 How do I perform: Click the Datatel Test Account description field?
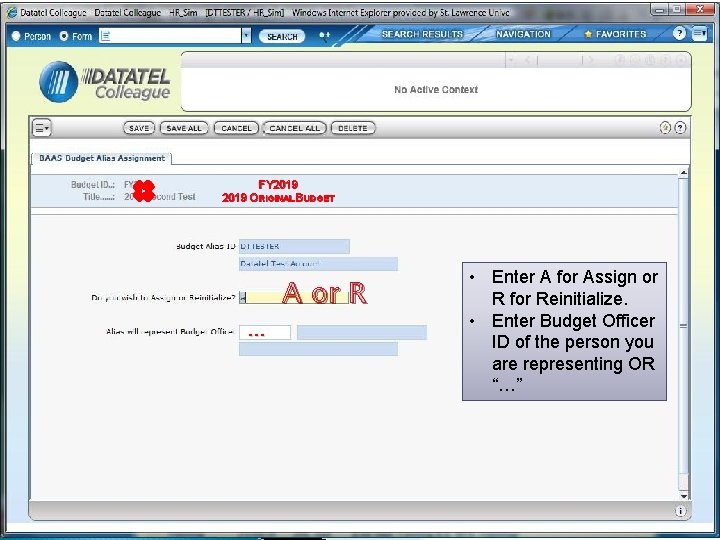(318, 264)
